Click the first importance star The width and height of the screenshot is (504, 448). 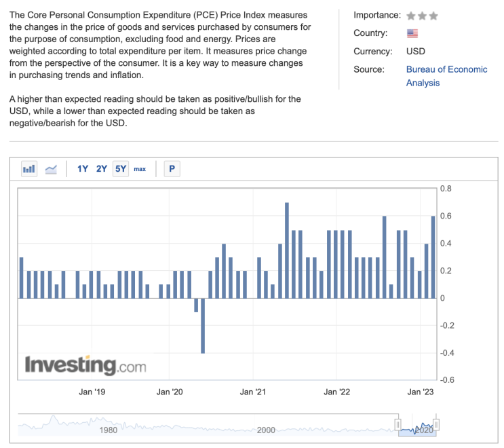[410, 16]
